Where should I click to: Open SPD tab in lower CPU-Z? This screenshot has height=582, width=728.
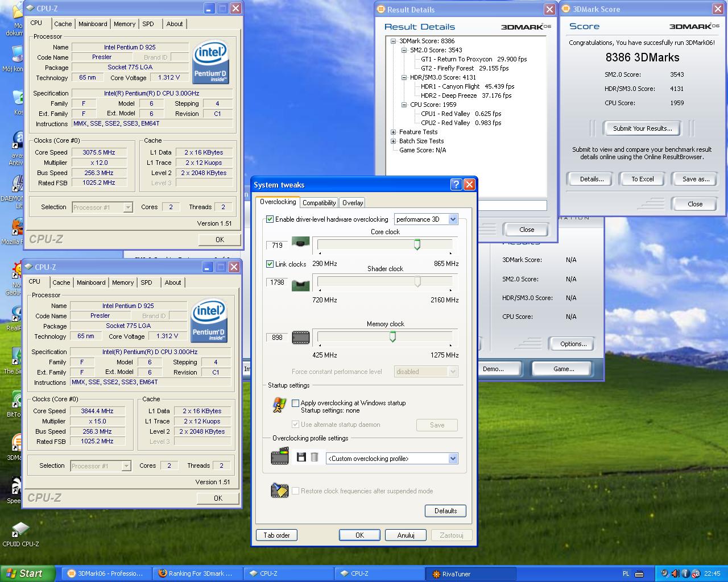tap(146, 282)
